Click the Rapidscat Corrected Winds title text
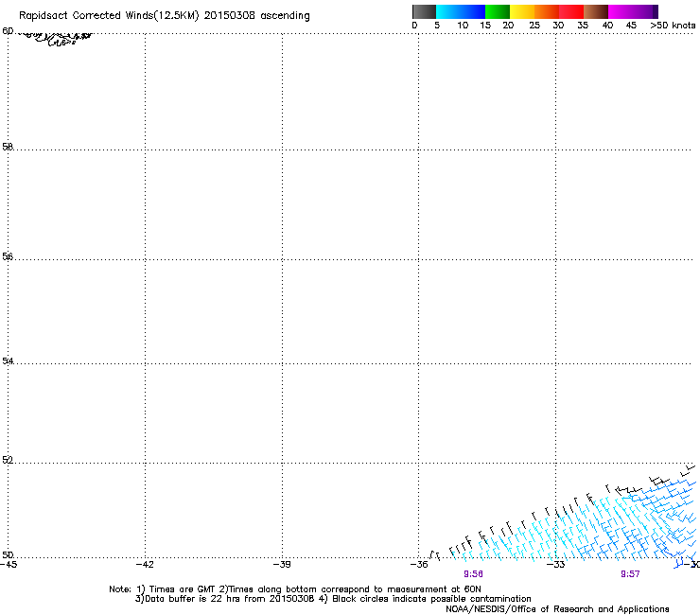 165,16
